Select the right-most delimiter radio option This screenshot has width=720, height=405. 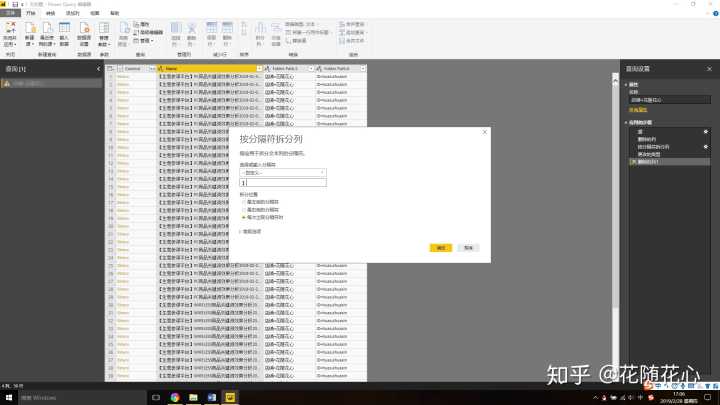click(x=244, y=210)
